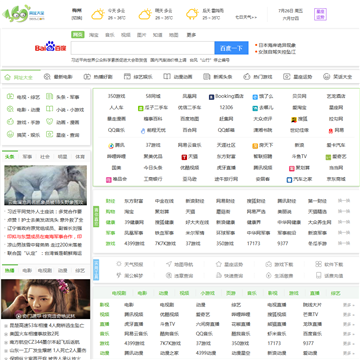360x360 pixels.
Task: Open the 饿了么 site icon
Action: [255, 97]
